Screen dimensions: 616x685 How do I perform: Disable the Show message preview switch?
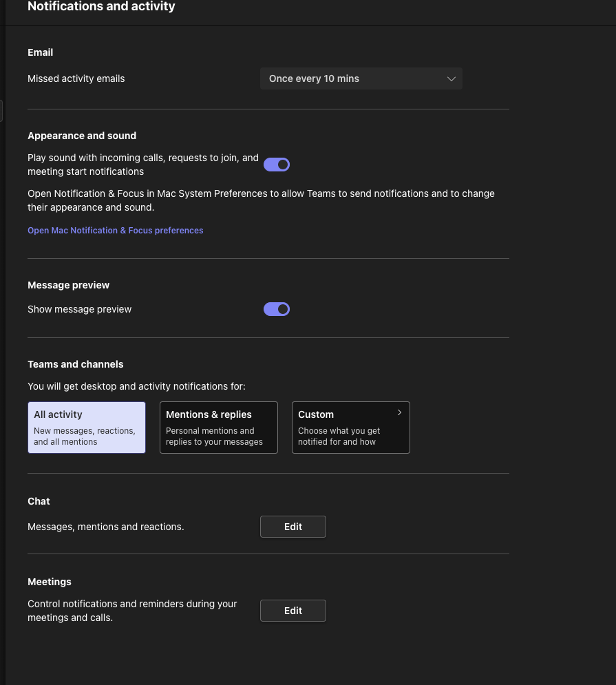tap(277, 309)
